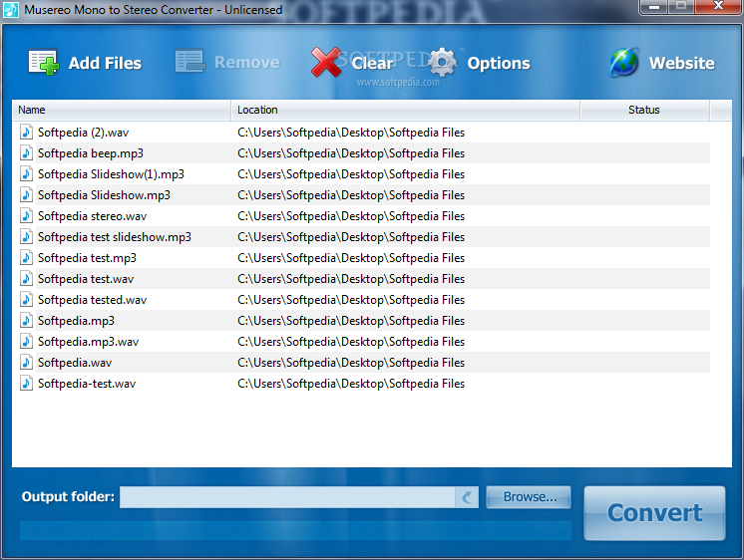Click the red X Clear icon
This screenshot has height=560, width=744.
point(326,62)
